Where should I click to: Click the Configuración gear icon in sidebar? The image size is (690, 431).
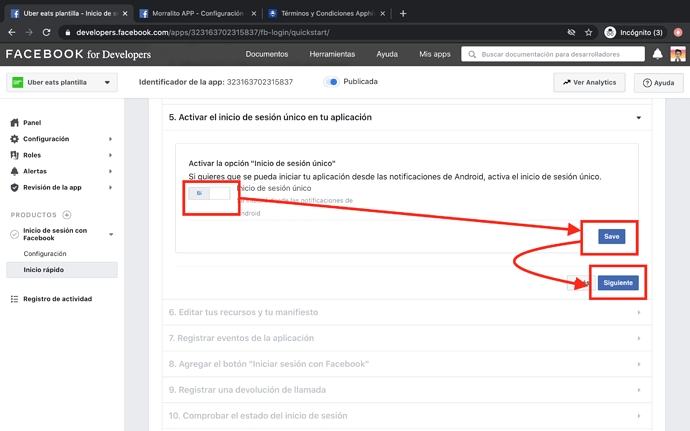[x=14, y=139]
